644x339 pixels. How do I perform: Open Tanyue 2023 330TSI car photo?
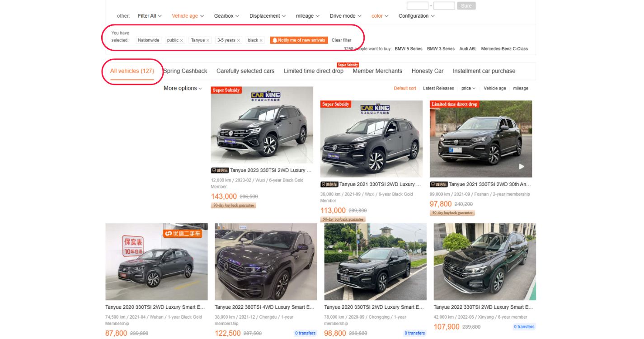point(262,125)
